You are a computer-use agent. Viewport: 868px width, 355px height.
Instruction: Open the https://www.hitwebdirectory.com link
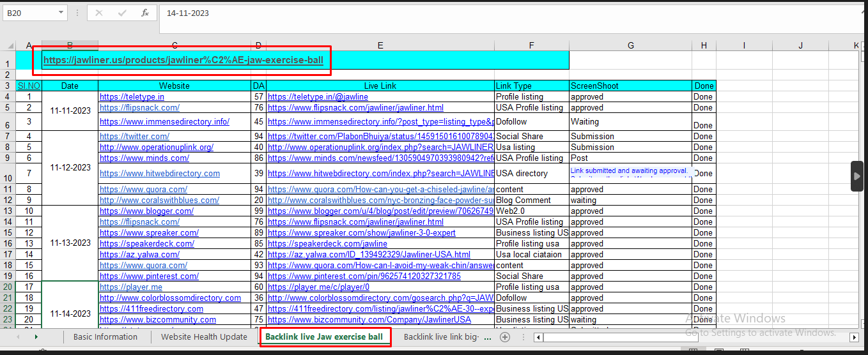coord(160,174)
